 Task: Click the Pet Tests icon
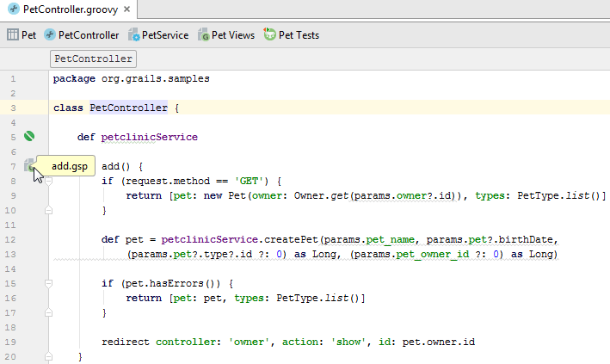coord(270,35)
